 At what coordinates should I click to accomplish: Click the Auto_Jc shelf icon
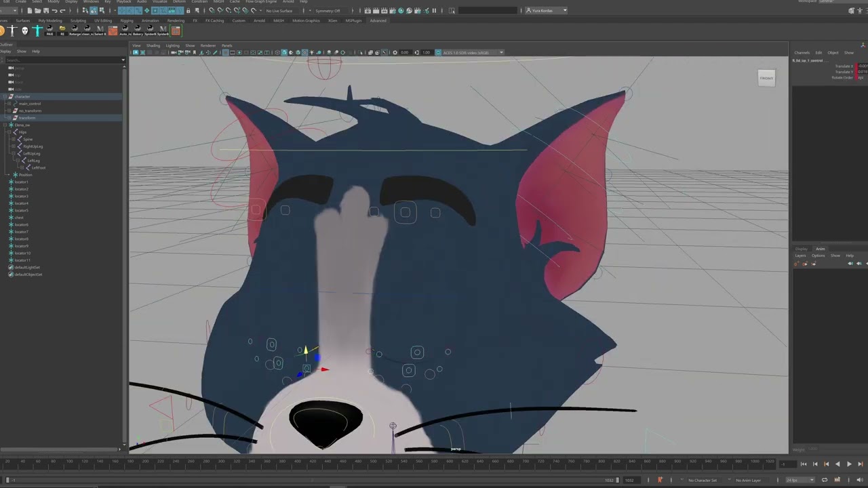point(125,30)
